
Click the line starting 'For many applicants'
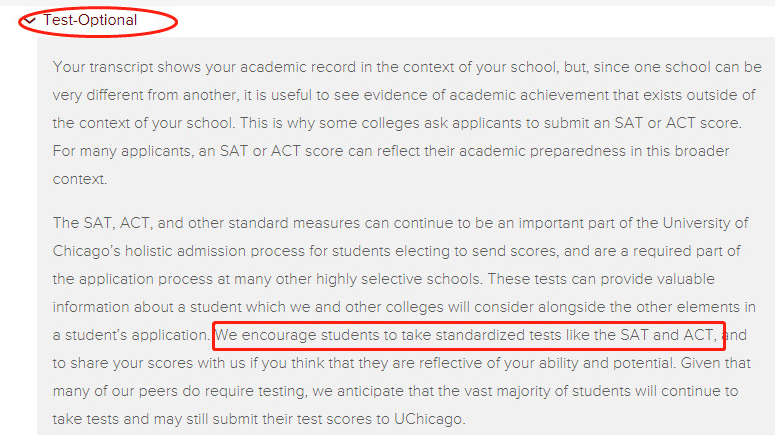point(391,151)
